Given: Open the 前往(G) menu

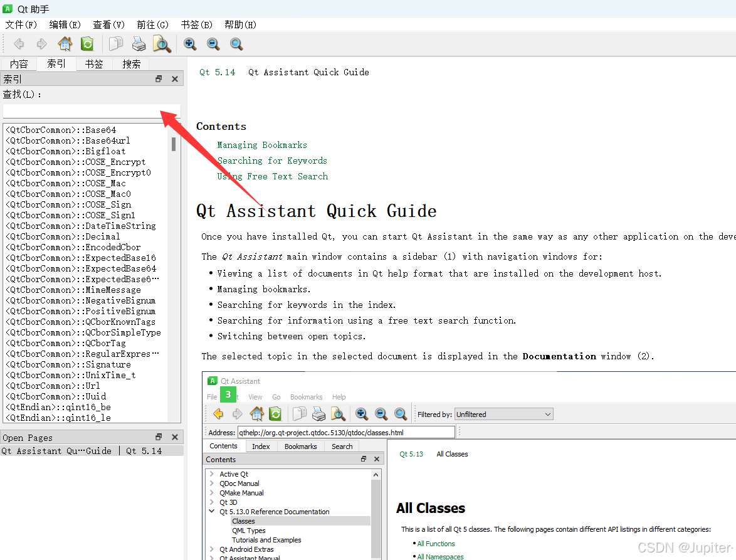Looking at the screenshot, I should [152, 25].
